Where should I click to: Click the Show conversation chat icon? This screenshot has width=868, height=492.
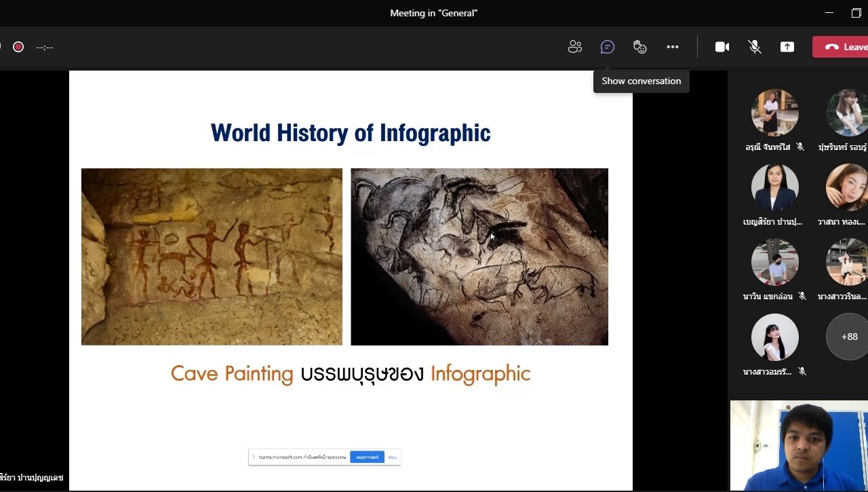608,47
